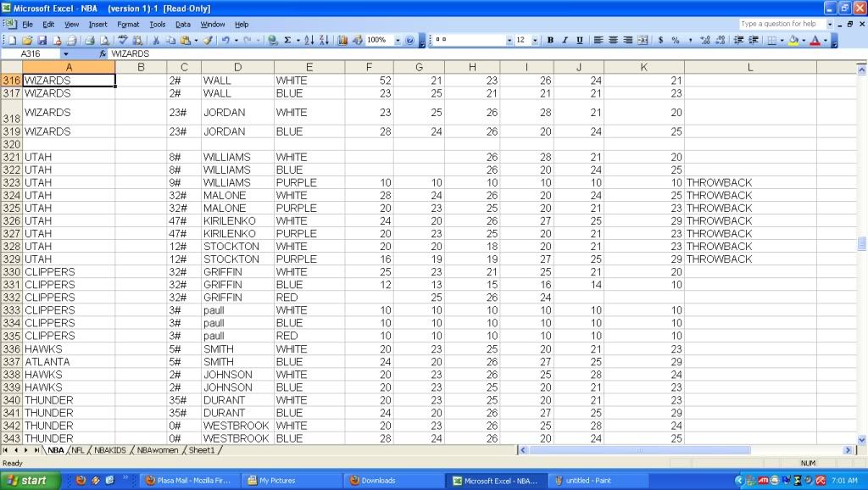Screen dimensions: 868x490
Task: Click the Paste clipboard icon
Action: tap(186, 40)
